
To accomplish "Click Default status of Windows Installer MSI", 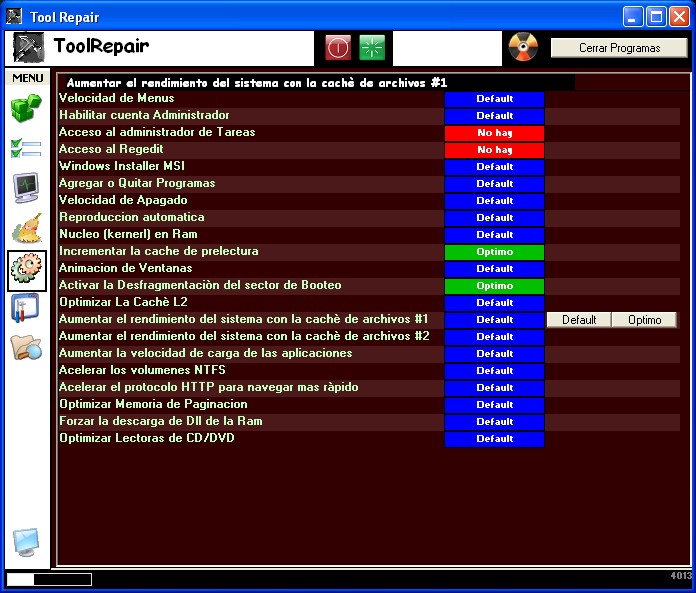I will [494, 166].
